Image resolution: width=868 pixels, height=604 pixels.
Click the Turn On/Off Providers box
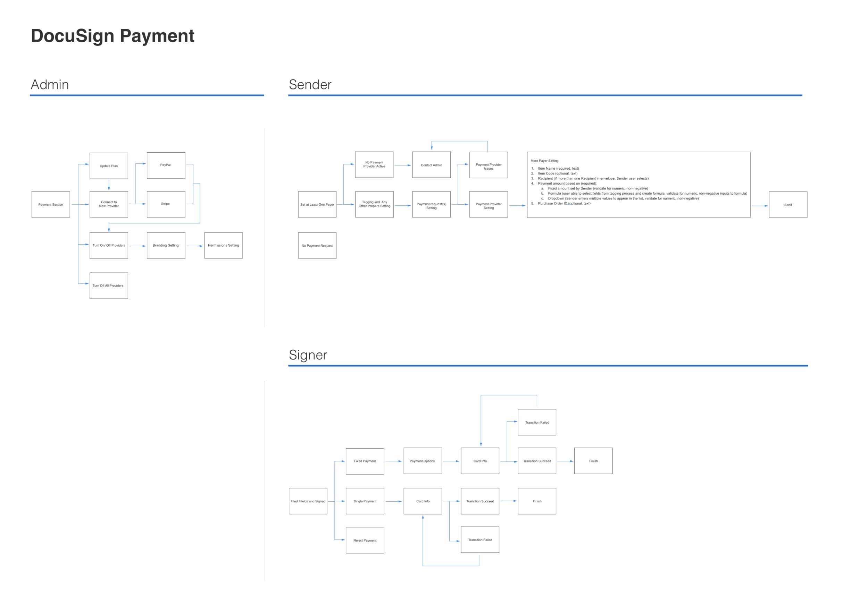[x=109, y=246]
